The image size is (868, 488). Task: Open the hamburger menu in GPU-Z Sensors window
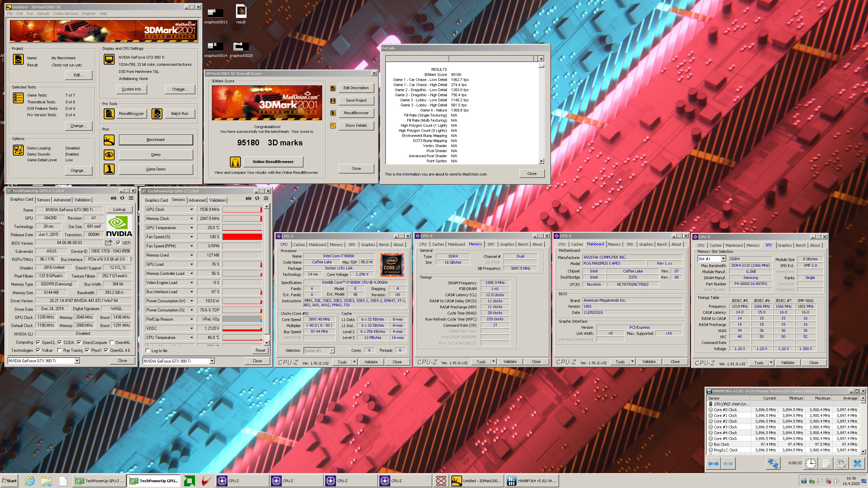click(266, 199)
